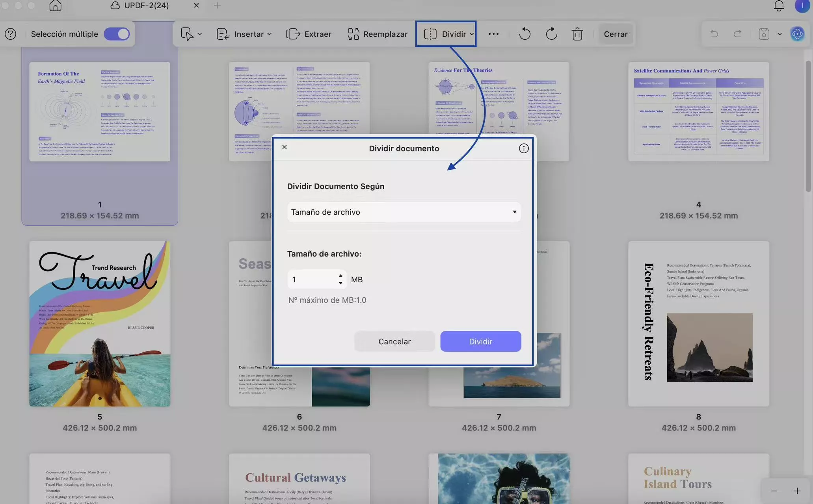Click the Cancelar button
Viewport: 813px width, 504px height.
(x=394, y=341)
